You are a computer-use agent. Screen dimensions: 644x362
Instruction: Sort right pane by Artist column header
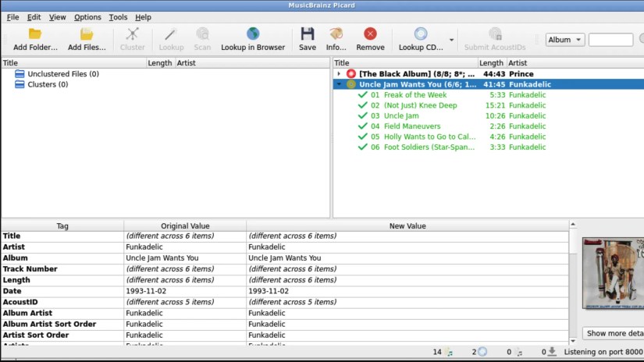575,62
